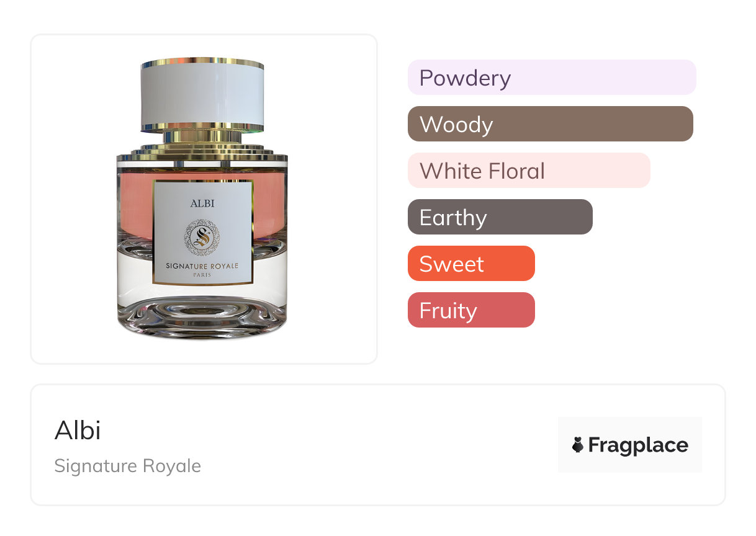Open the Albi perfume bottle image
756x536 pixels.
(x=202, y=199)
